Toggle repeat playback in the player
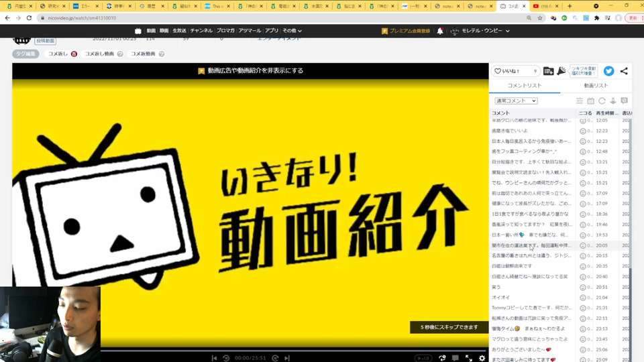 (x=442, y=358)
